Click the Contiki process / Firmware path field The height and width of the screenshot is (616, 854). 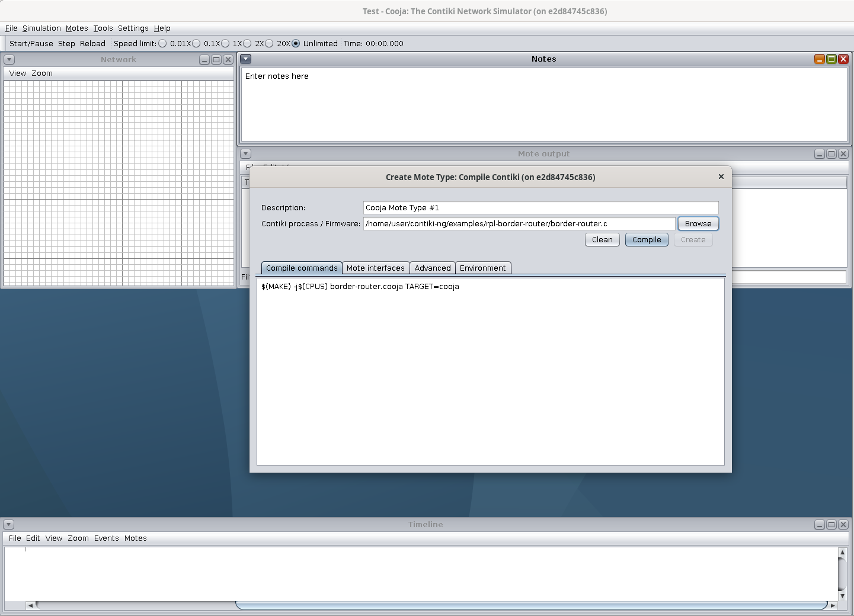pyautogui.click(x=519, y=224)
